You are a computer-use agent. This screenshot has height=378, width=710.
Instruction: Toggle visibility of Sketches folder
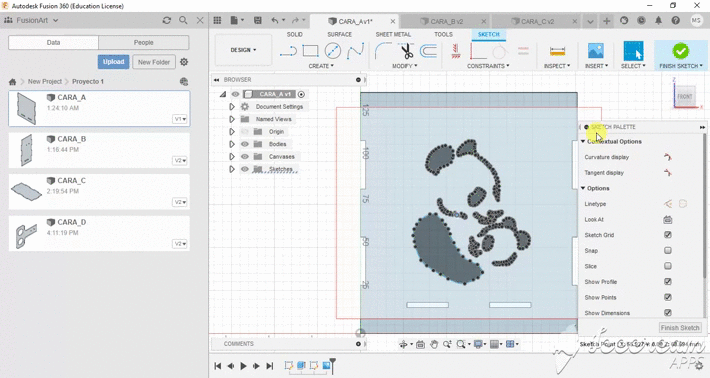[x=245, y=169]
